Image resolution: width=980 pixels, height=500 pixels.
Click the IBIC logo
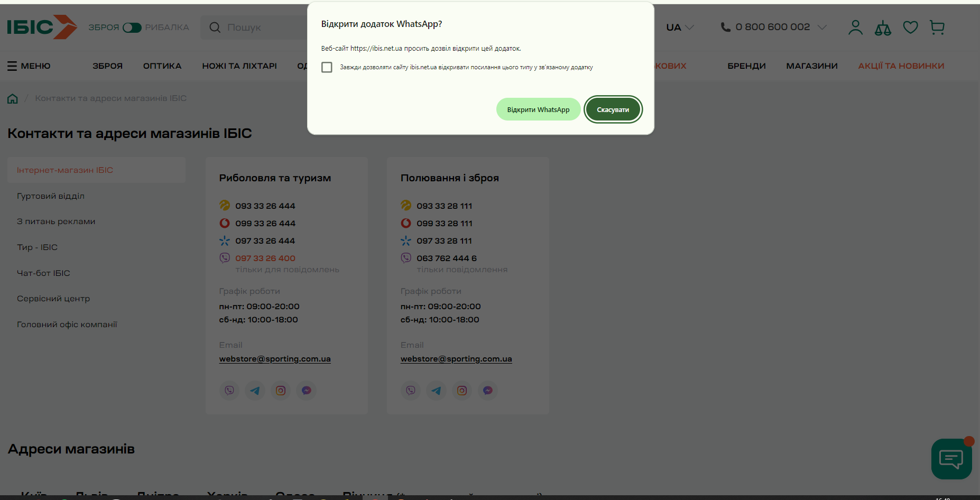click(42, 27)
